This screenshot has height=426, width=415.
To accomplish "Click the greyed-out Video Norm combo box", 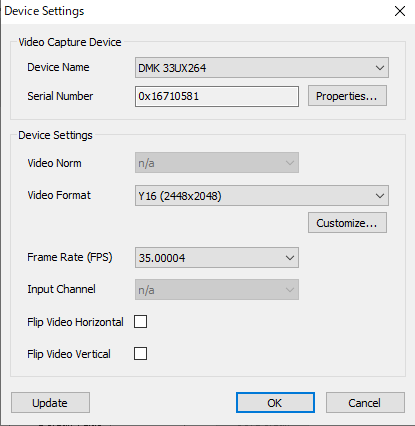I will (x=217, y=163).
